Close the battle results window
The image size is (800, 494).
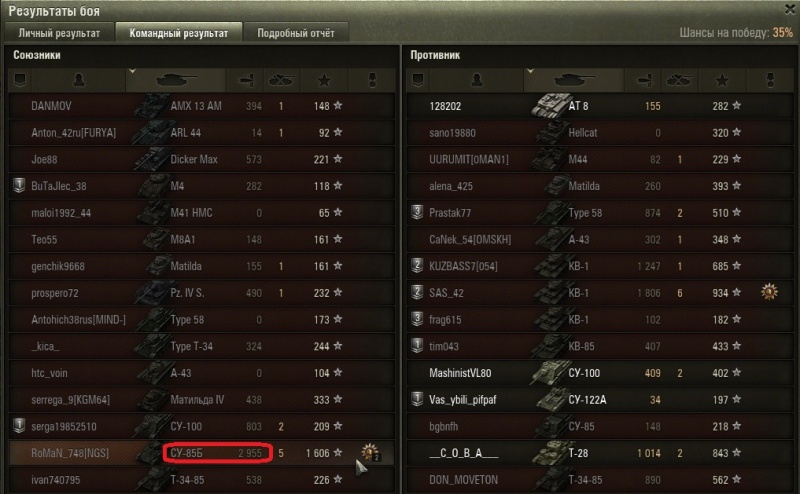(x=790, y=9)
